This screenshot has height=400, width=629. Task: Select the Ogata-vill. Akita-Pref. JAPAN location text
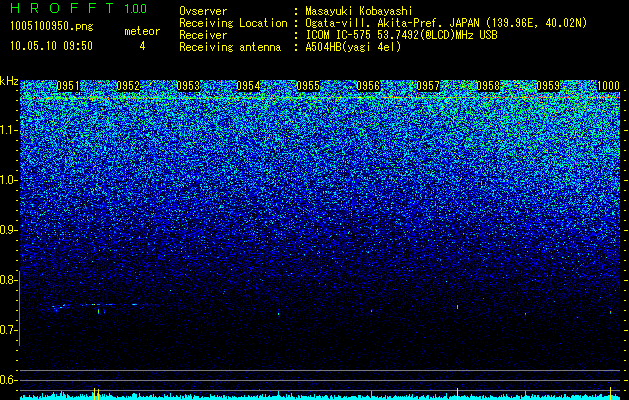[x=446, y=23]
